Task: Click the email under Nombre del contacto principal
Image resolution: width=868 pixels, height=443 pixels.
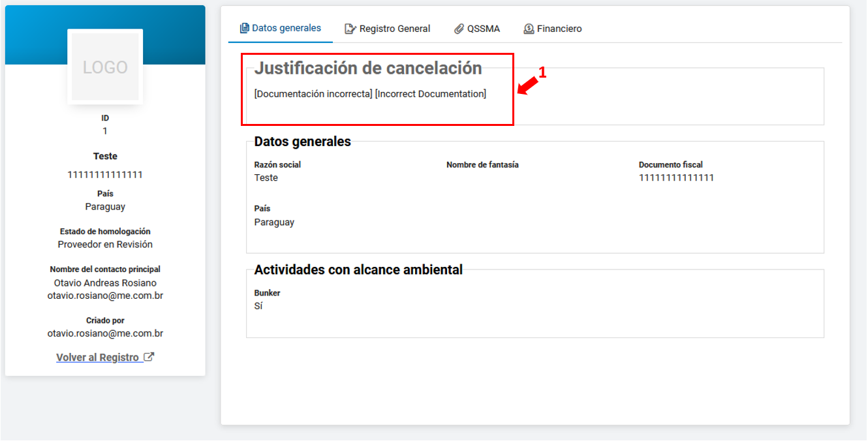Action: click(105, 296)
